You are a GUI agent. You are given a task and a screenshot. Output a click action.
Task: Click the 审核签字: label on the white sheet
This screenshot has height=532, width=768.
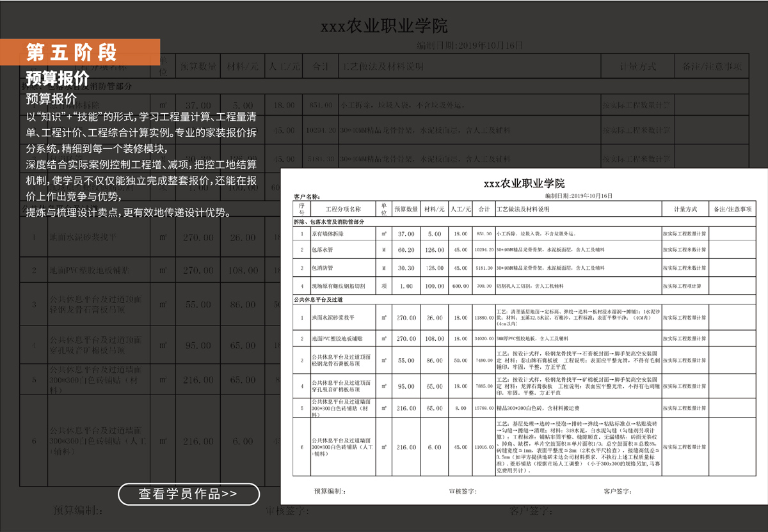[463, 491]
